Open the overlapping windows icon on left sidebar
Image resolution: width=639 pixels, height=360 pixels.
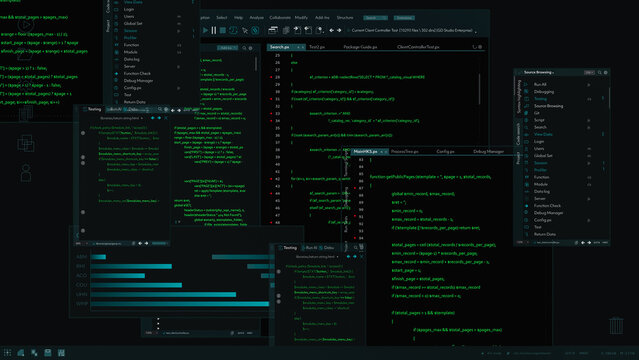(26, 143)
